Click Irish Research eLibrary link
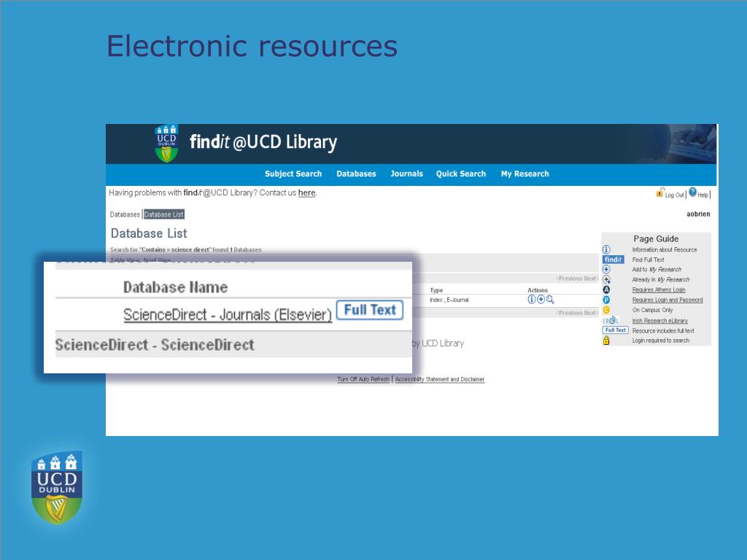 659,321
